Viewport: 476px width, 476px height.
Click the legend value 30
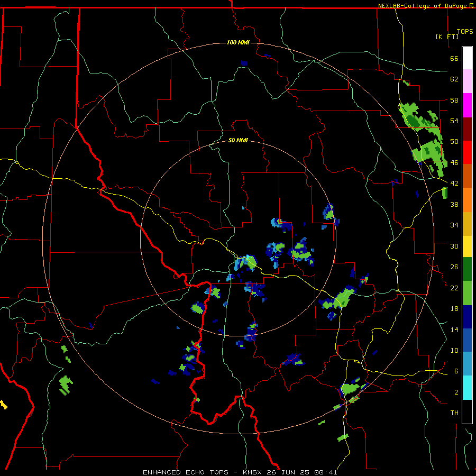pos(454,246)
